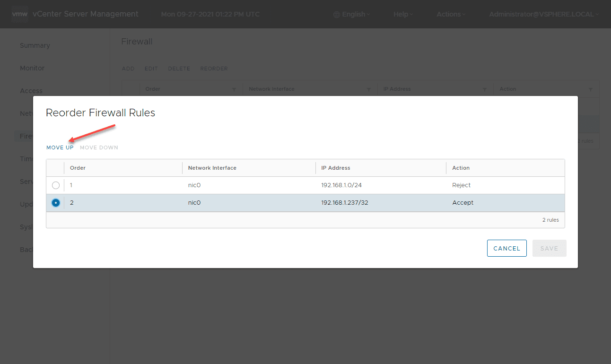Click the Action column filter icon
Screen dimensions: 611x364
[x=590, y=89]
